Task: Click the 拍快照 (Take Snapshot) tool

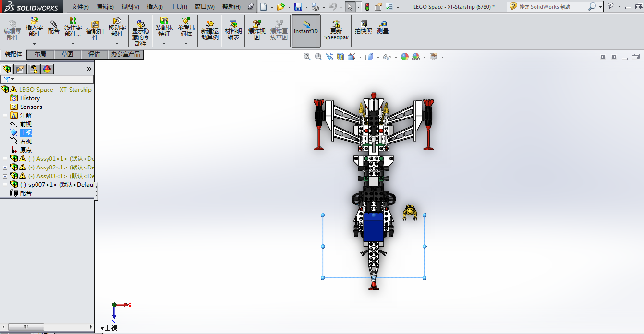Action: coord(364,27)
